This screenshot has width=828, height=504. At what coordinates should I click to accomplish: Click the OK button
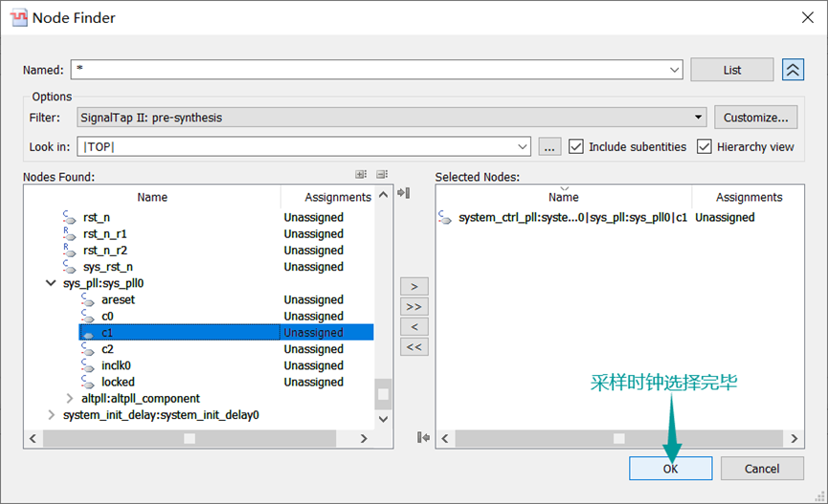(x=670, y=468)
